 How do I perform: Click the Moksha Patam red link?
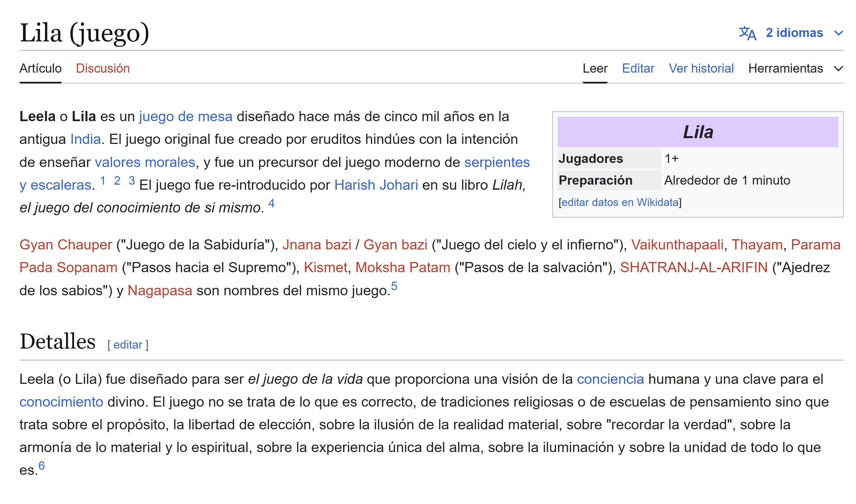tap(403, 268)
